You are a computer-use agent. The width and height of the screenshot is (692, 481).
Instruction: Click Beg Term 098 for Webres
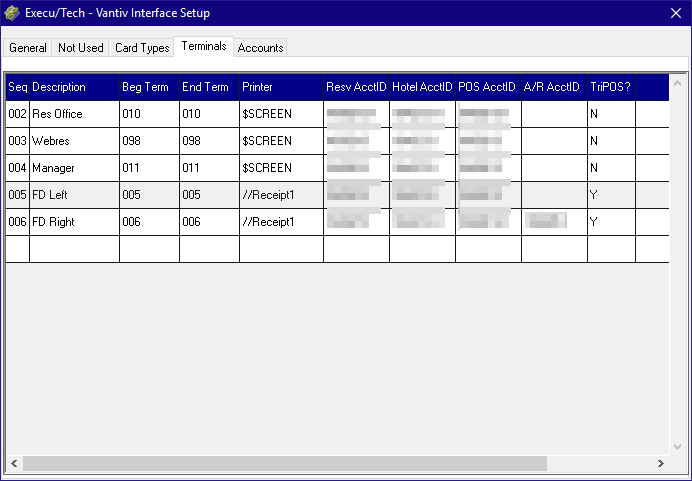pos(149,141)
